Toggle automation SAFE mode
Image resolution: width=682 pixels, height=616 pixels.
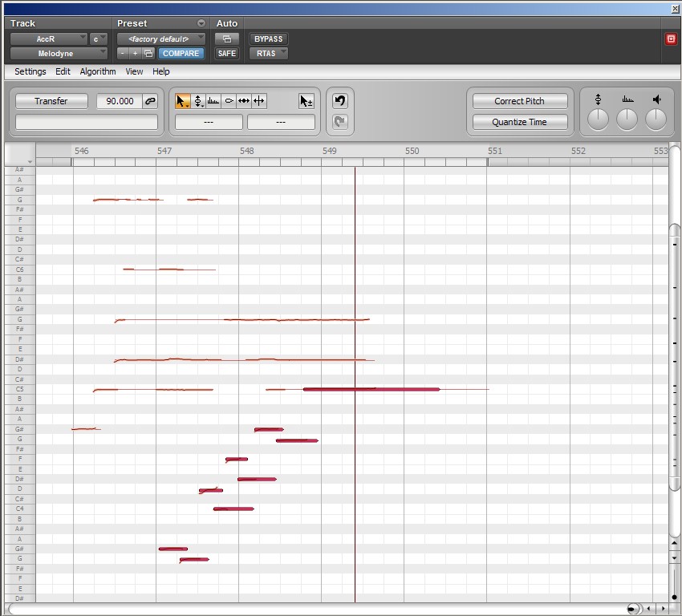click(x=227, y=54)
